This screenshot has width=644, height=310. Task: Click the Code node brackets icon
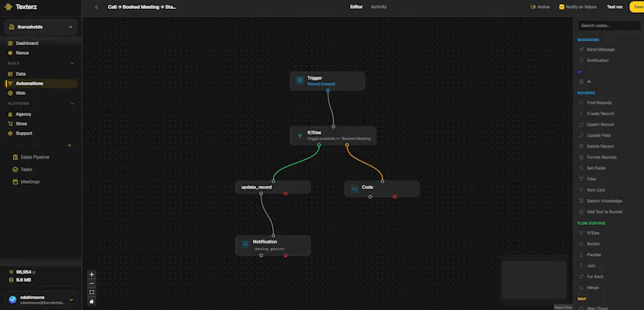[x=354, y=189]
